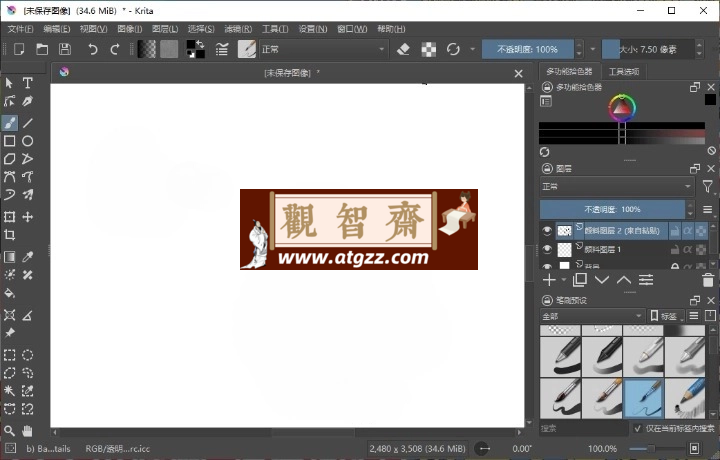This screenshot has height=460, width=720.
Task: Undo the last action
Action: click(92, 49)
